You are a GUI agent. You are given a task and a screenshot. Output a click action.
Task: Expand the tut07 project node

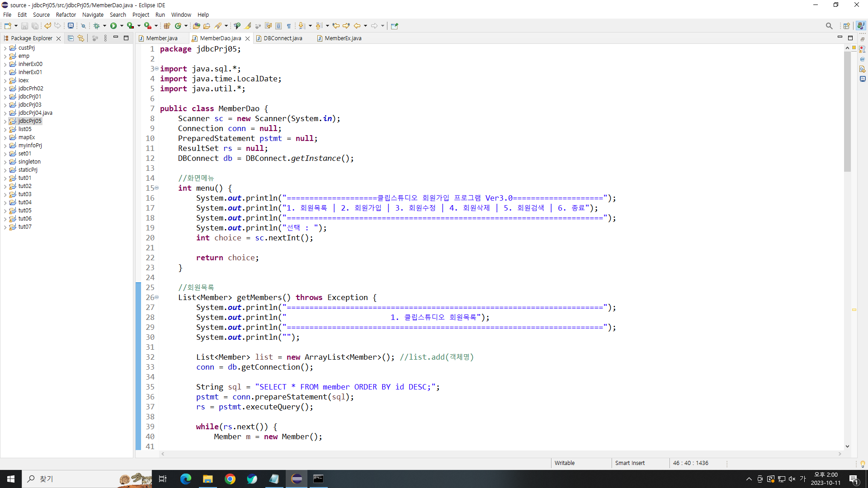coord(5,227)
